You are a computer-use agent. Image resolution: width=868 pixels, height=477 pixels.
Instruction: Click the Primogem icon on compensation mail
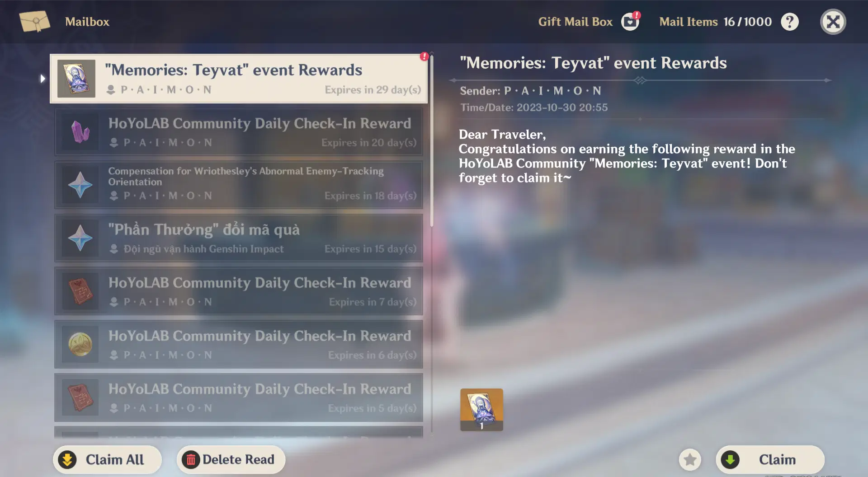click(80, 185)
